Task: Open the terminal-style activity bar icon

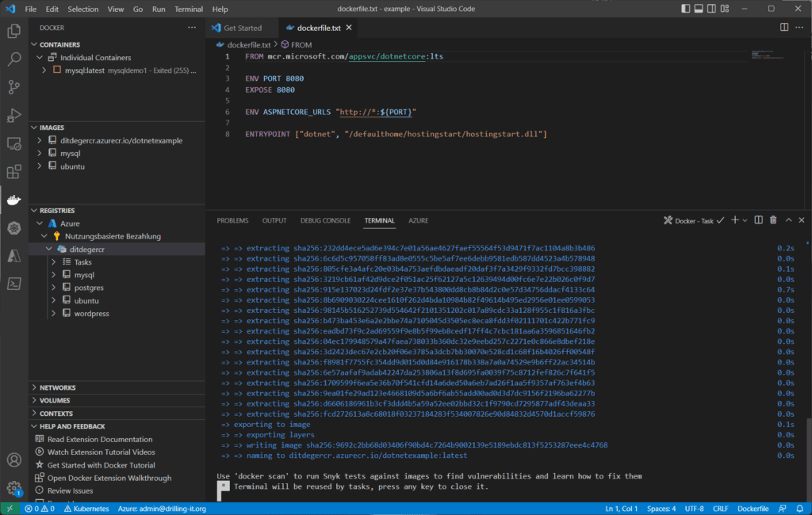Action: click(14, 284)
